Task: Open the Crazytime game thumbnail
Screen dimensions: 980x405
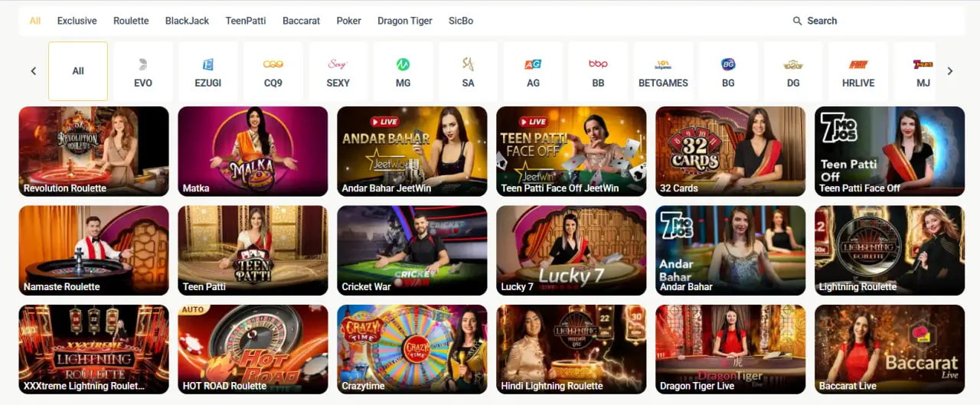Action: 412,350
